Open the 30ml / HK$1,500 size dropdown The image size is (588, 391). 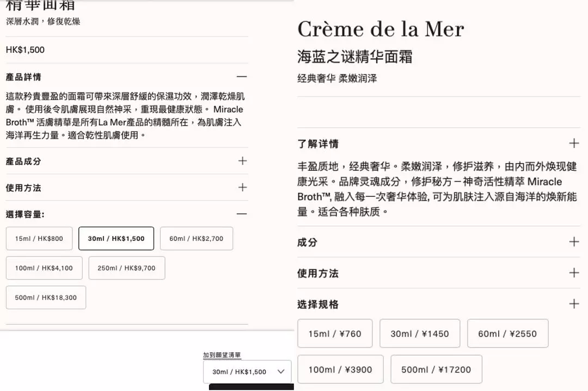247,371
